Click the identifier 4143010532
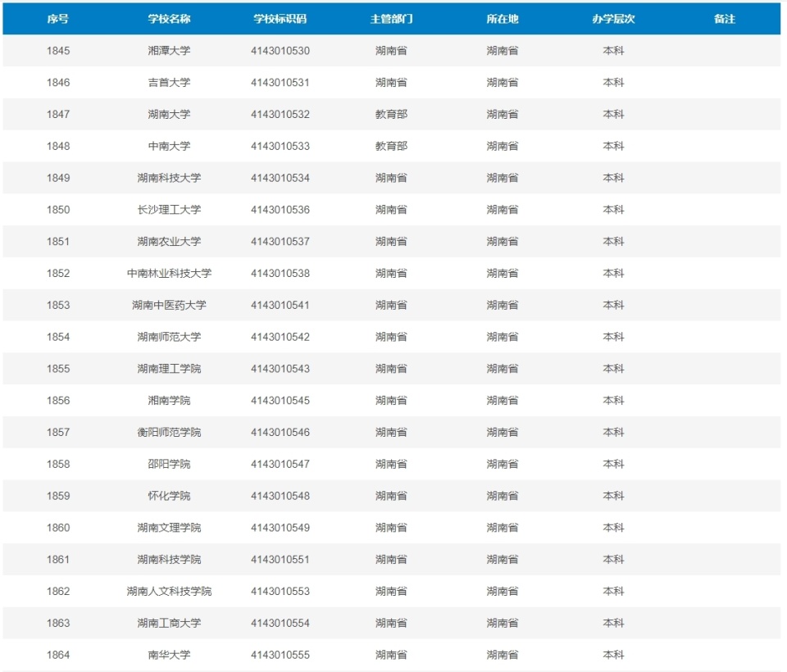Screen dimensions: 787x672 point(280,115)
